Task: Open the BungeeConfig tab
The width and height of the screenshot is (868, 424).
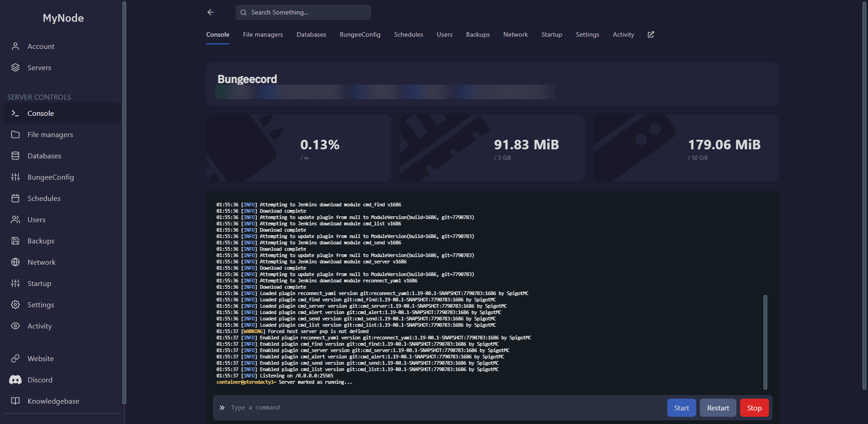Action: point(360,34)
